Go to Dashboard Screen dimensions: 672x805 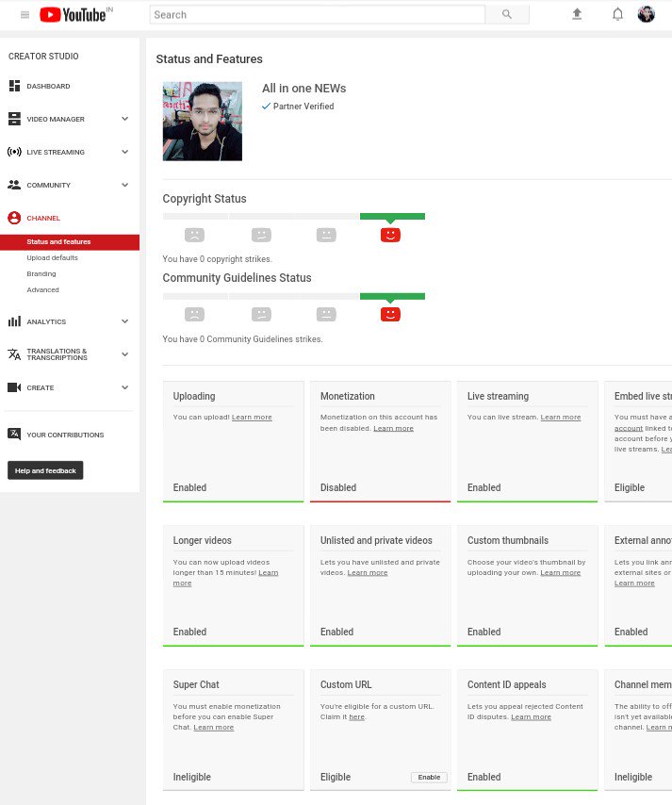coord(48,87)
